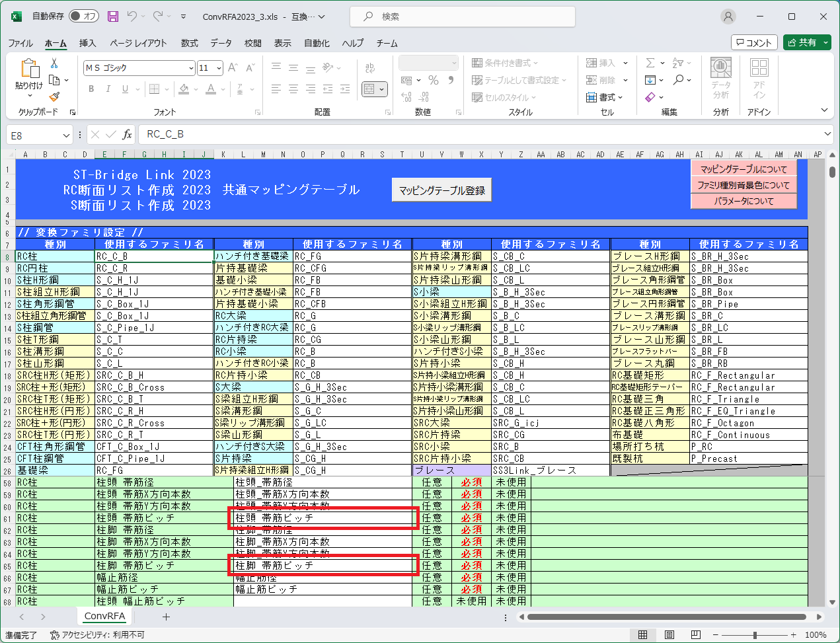Open the 条件付き書式 dropdown

pos(505,63)
